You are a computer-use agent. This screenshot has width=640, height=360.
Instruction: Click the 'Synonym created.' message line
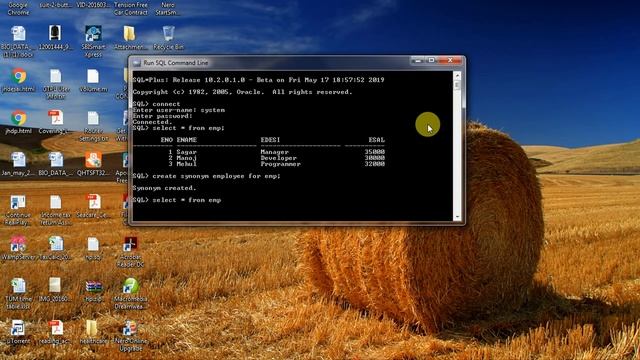164,188
